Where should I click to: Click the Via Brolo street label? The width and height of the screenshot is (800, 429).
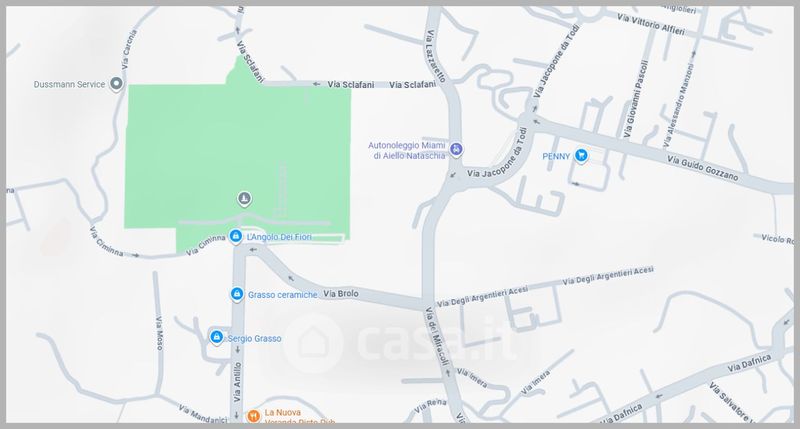(341, 294)
